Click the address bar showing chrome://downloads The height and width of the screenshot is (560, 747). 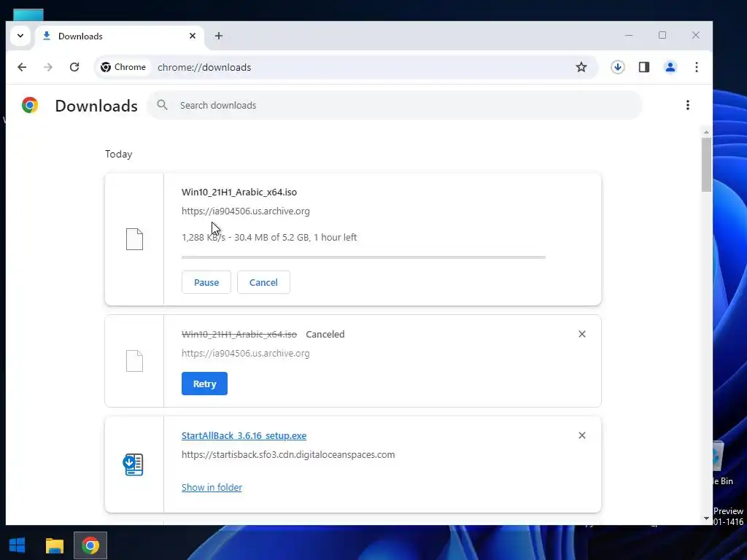point(347,67)
